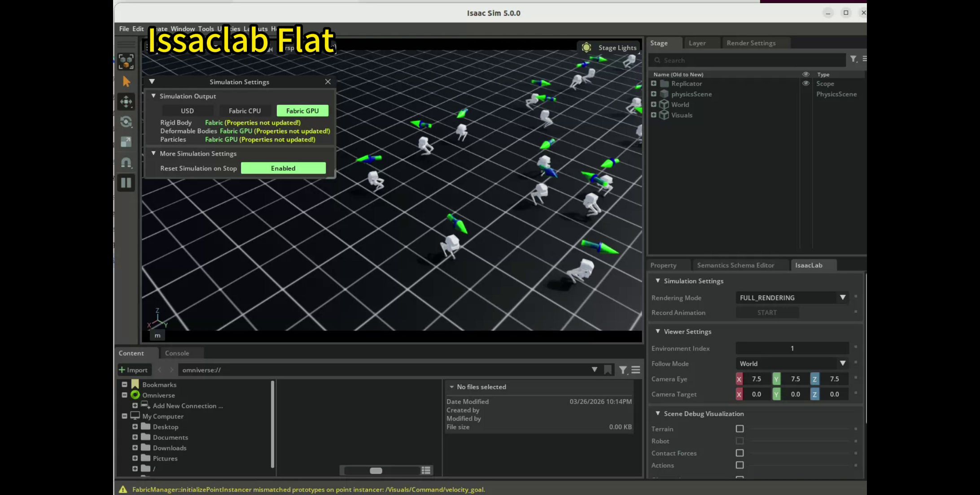Activate the Move tool in toolbar
This screenshot has width=980, height=495.
point(126,102)
